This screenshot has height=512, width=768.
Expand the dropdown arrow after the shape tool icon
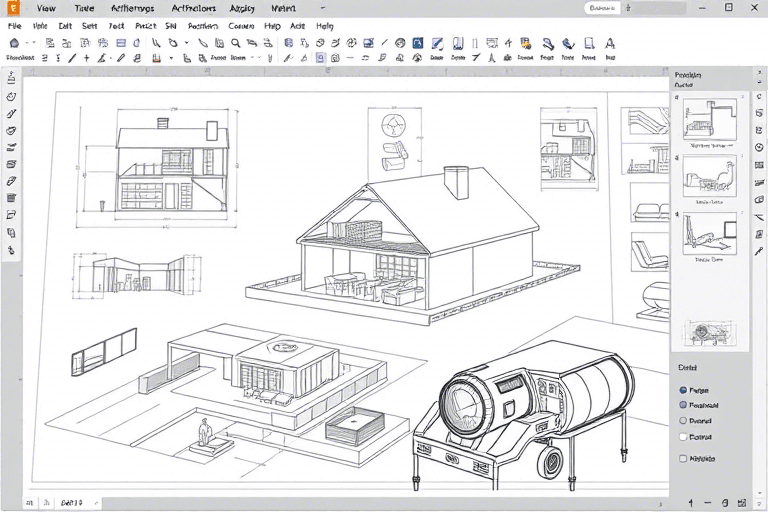[x=187, y=44]
